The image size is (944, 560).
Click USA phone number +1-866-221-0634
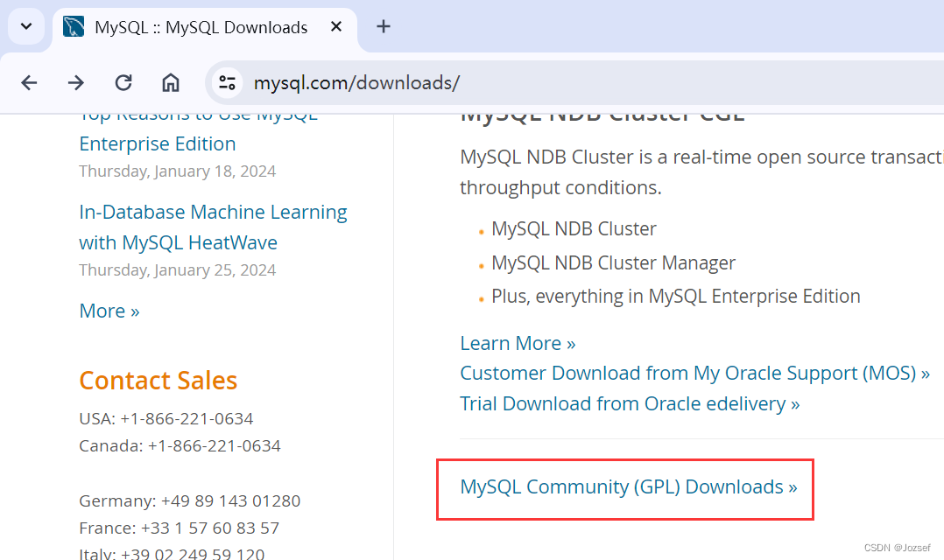tap(187, 418)
